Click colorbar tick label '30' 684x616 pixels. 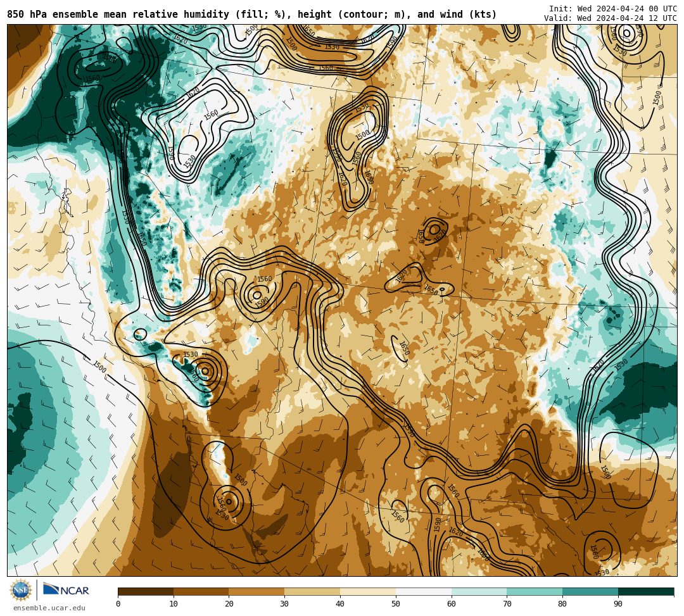click(x=284, y=604)
